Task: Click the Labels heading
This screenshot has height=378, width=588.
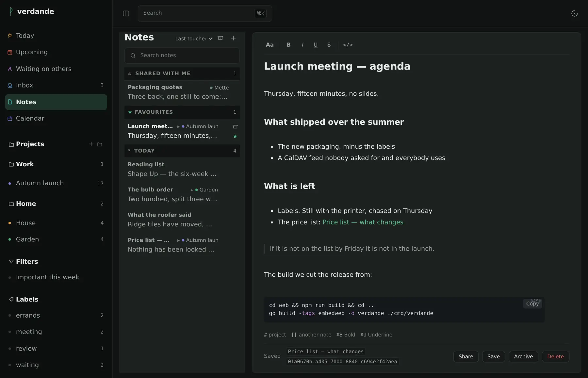Action: click(x=27, y=300)
